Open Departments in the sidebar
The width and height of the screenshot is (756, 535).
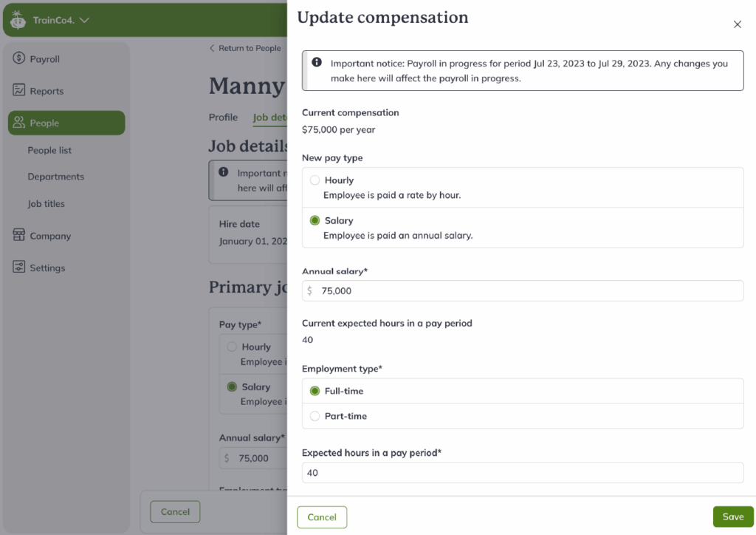tap(55, 177)
